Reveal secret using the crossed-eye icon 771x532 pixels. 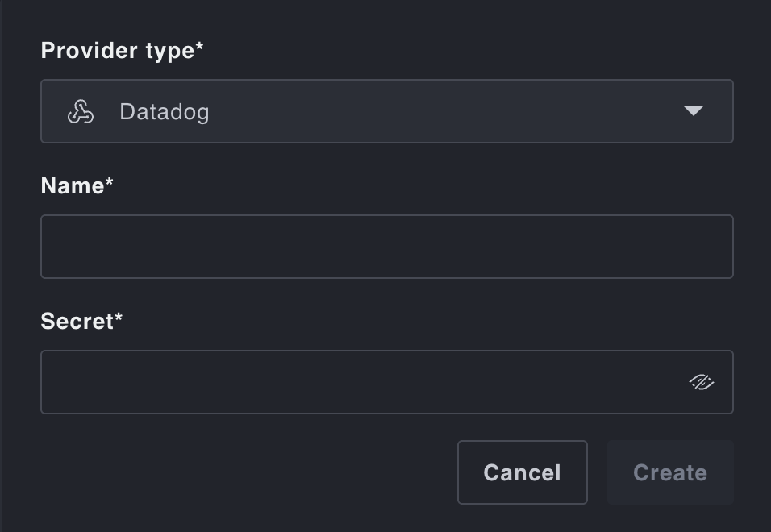[x=702, y=382]
